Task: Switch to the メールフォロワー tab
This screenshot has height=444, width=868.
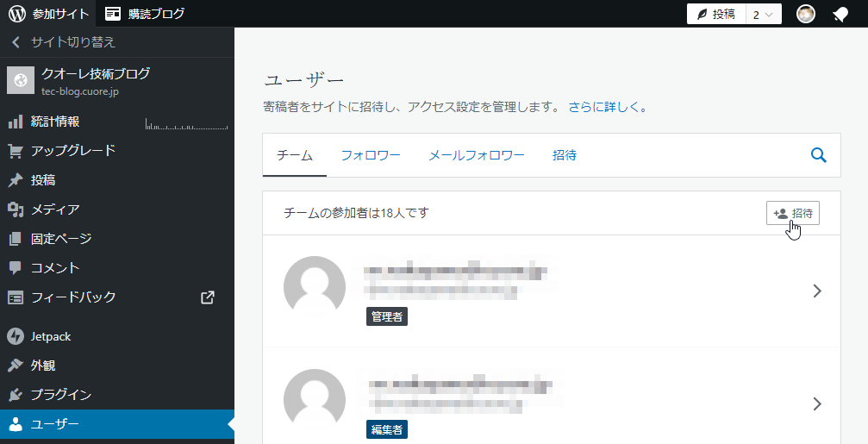Action: point(476,156)
